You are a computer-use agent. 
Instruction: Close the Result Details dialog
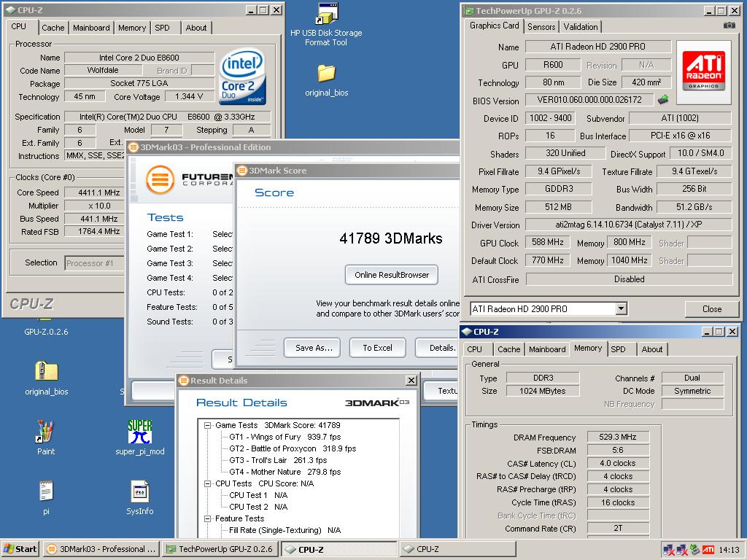click(411, 380)
